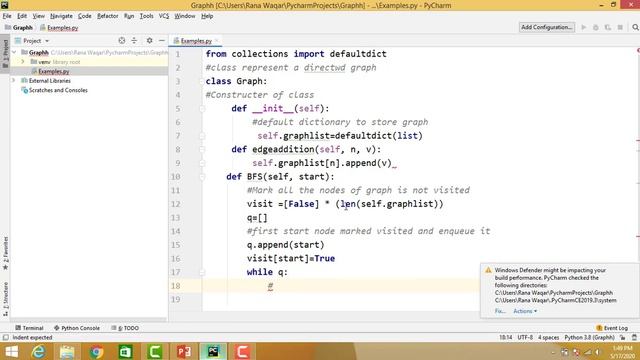The image size is (640, 360).
Task: Open Actions dropdown in notification
Action: coord(525,311)
